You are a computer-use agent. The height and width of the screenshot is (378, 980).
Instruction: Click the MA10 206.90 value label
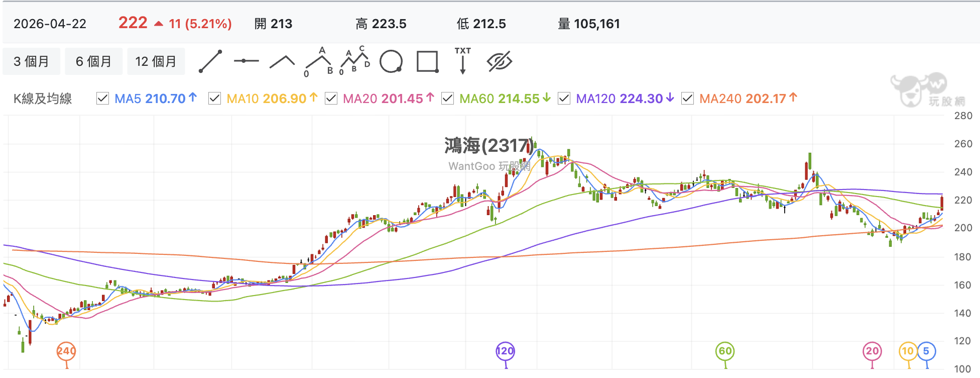pos(272,99)
